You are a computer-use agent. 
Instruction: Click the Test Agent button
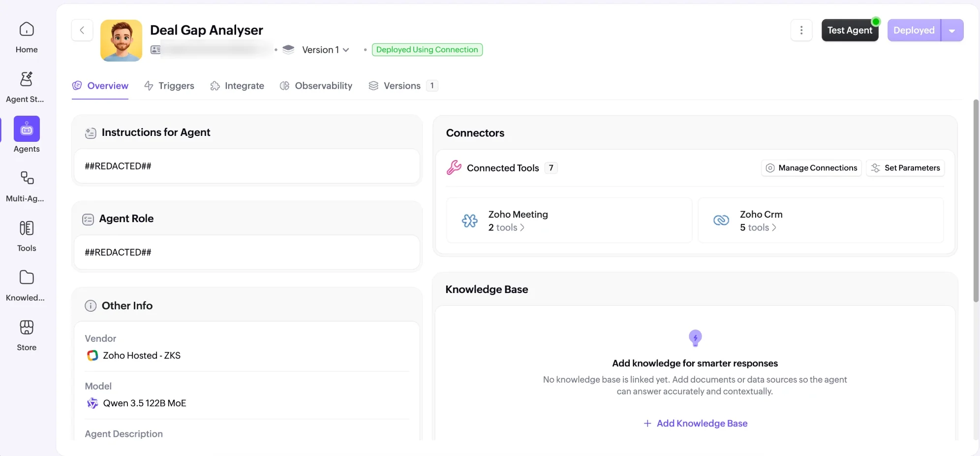850,31
